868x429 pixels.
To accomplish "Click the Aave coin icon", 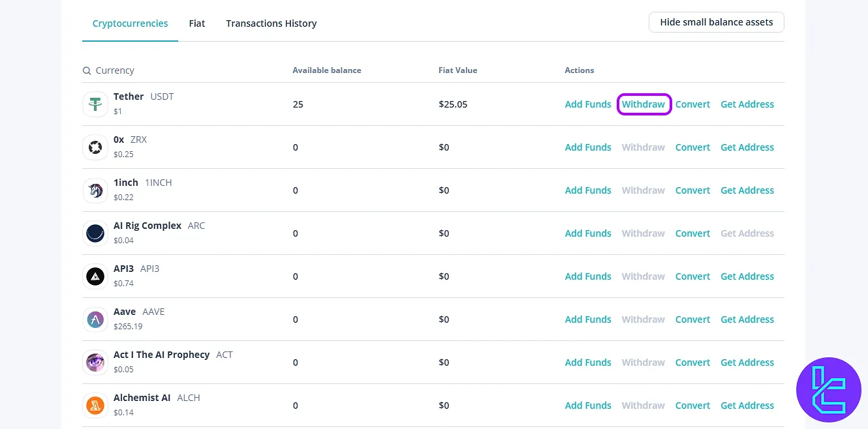I will click(x=95, y=319).
